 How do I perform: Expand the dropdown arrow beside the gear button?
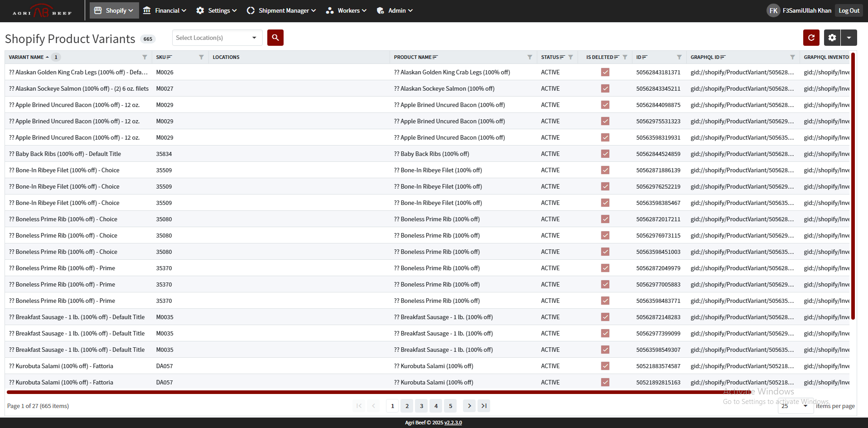[x=849, y=38]
